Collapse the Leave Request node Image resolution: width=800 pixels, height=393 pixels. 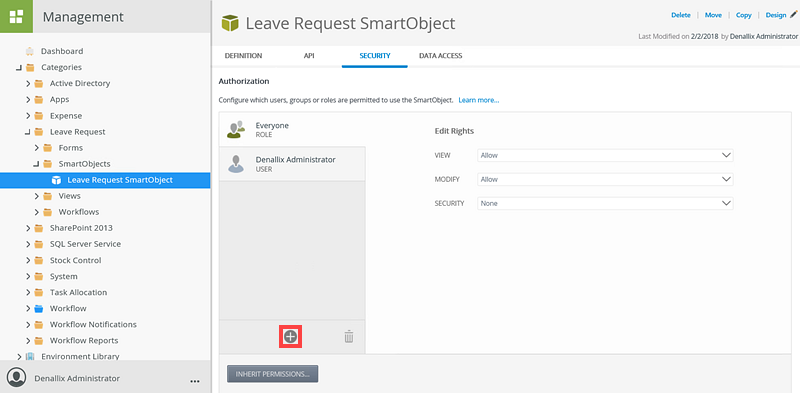pyautogui.click(x=28, y=132)
